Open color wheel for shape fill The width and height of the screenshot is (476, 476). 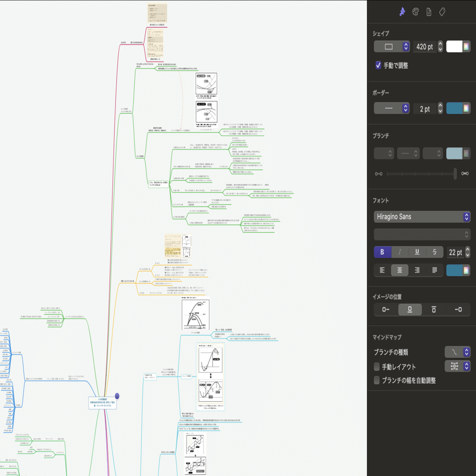[x=466, y=46]
